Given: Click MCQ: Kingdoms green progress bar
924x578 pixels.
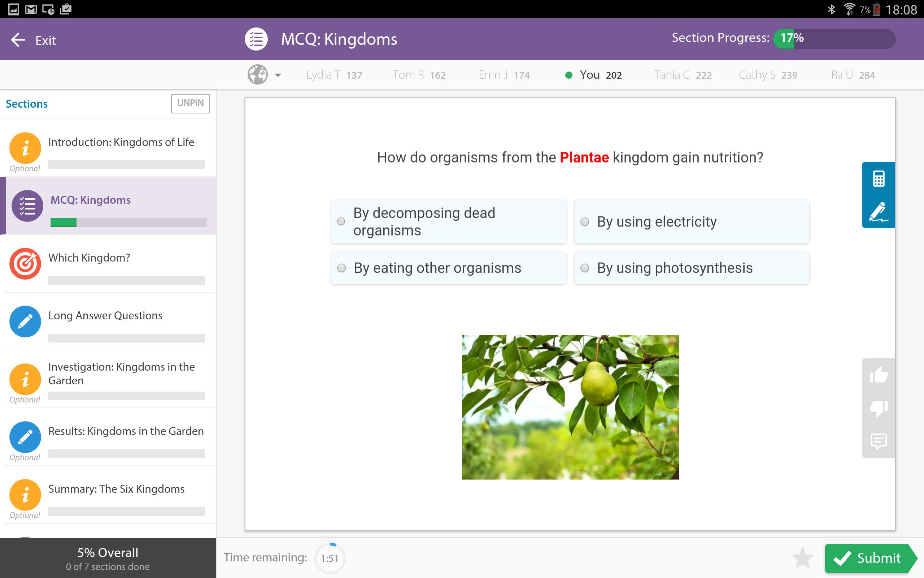Looking at the screenshot, I should point(128,223).
